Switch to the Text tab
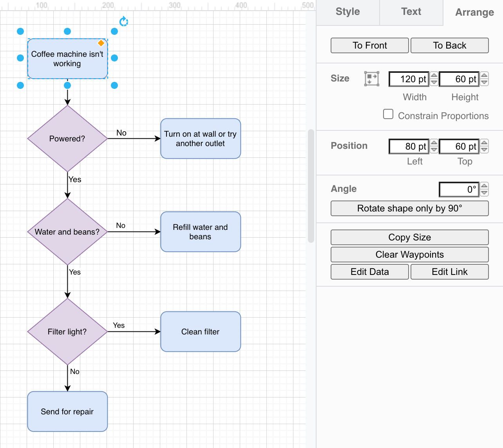The width and height of the screenshot is (503, 448). tap(411, 12)
